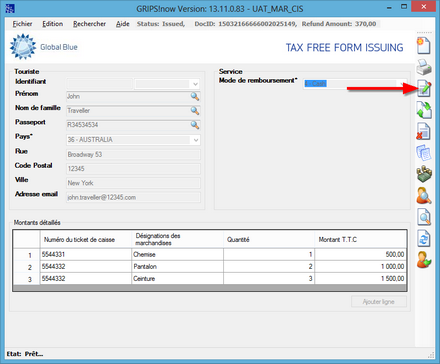Click the edit document pencil icon
440x364 pixels.
point(424,89)
